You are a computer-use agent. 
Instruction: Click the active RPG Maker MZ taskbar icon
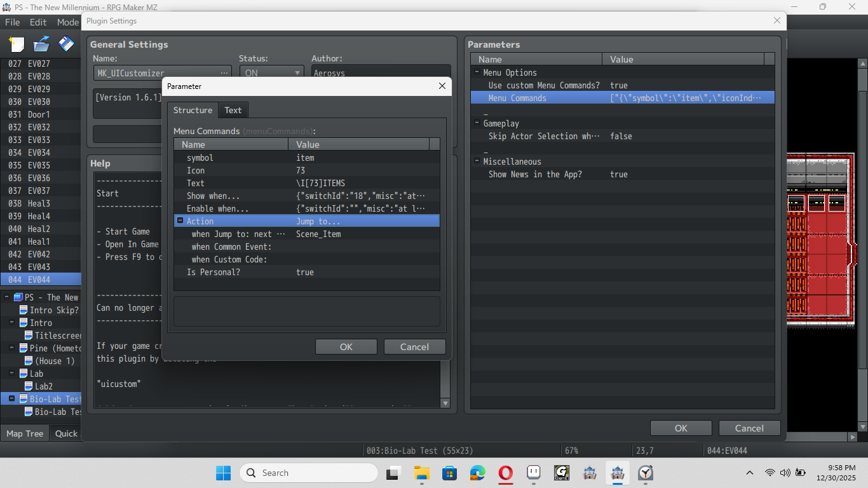pyautogui.click(x=617, y=473)
